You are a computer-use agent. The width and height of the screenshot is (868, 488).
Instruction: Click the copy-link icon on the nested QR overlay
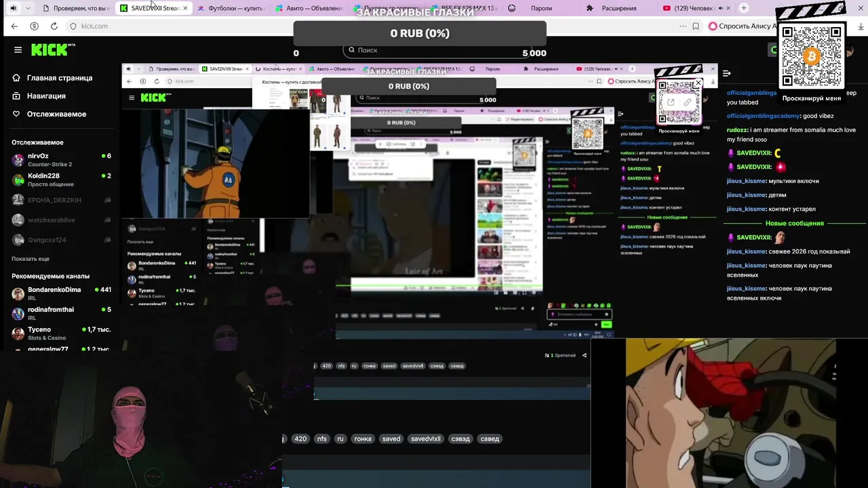pyautogui.click(x=687, y=102)
